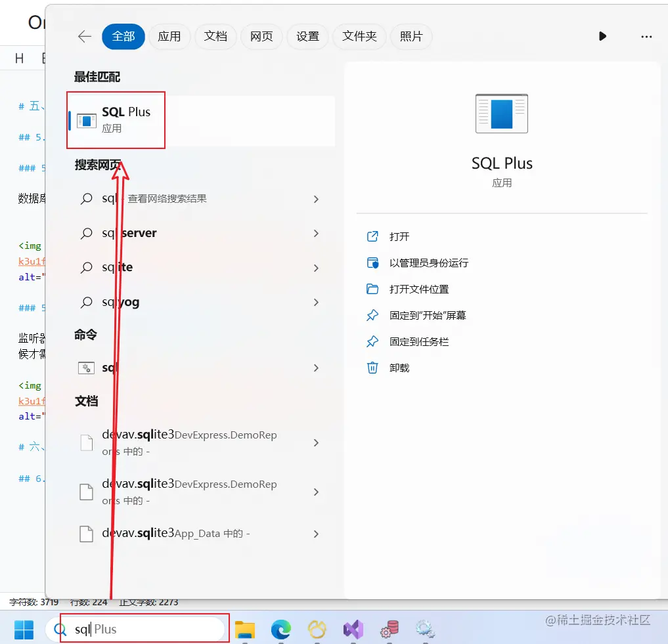
Task: Click the large SQL Plus icon in details pane
Action: pyautogui.click(x=502, y=114)
